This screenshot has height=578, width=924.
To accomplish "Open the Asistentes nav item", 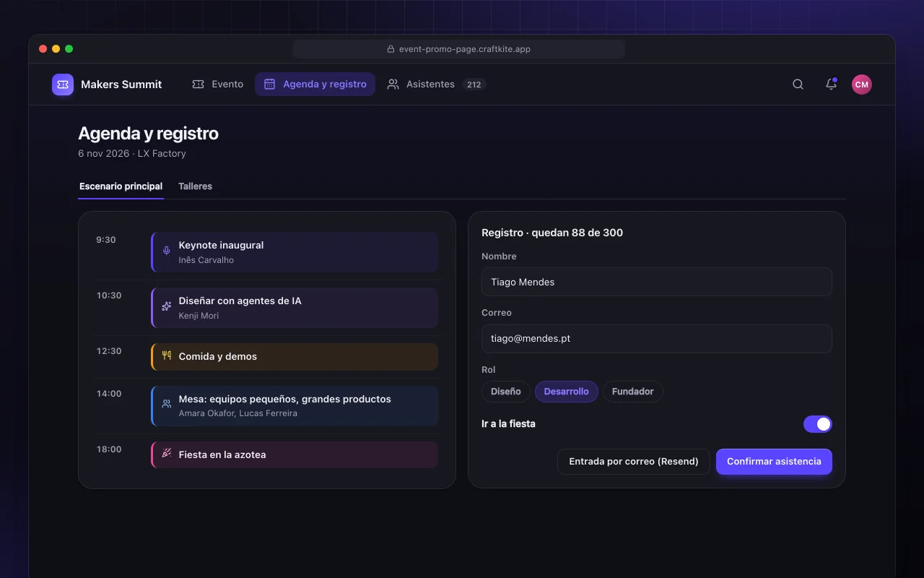I will pyautogui.click(x=436, y=85).
